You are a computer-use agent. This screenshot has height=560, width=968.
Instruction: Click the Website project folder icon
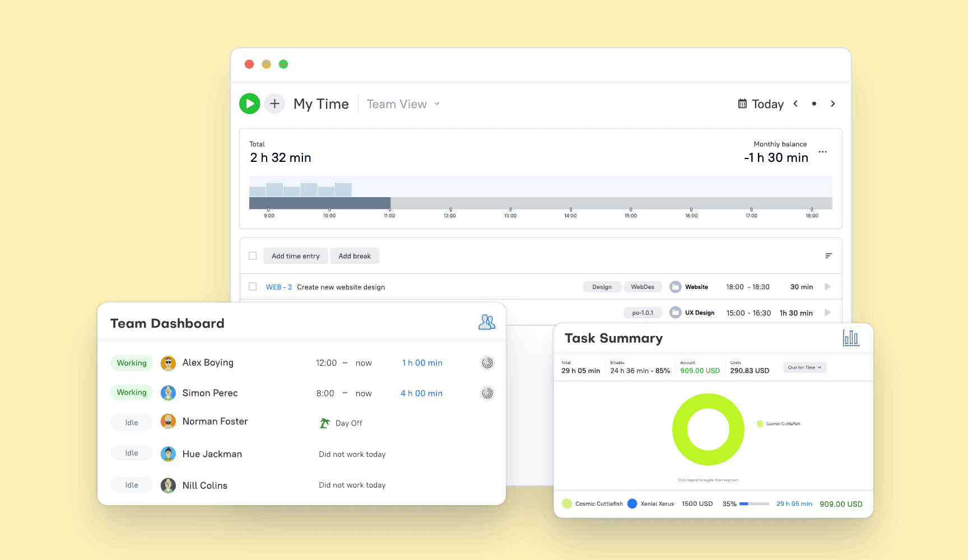675,287
